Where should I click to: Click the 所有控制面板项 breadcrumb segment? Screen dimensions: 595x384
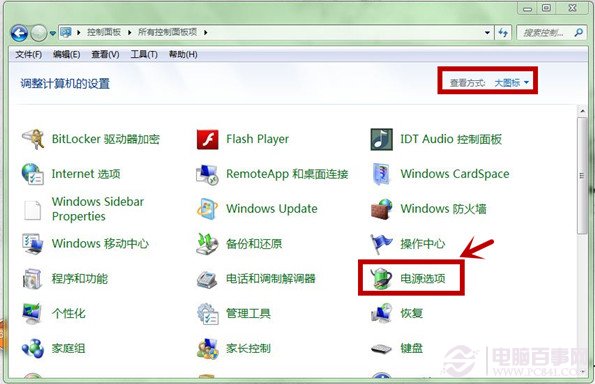pyautogui.click(x=167, y=32)
